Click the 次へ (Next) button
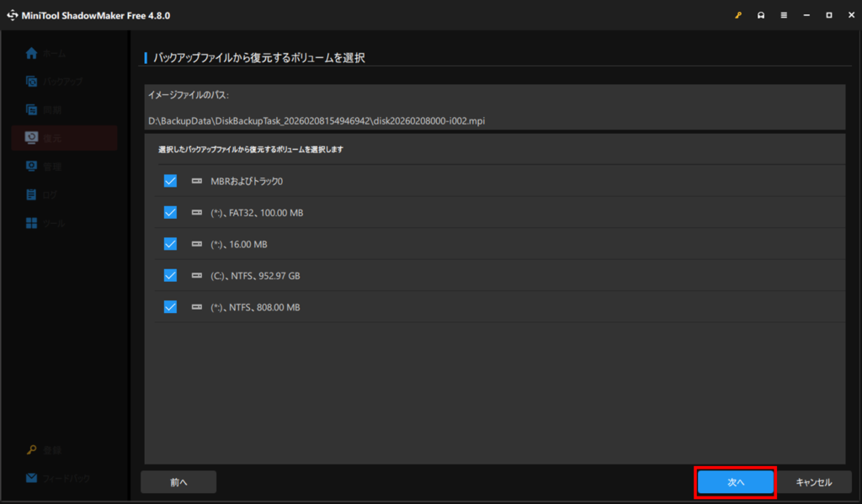Screen dimensions: 862x504 (736, 482)
